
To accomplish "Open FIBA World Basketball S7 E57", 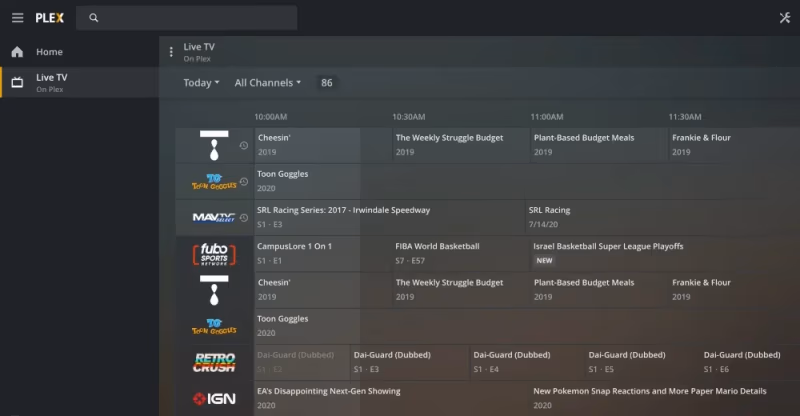I will pyautogui.click(x=461, y=254).
